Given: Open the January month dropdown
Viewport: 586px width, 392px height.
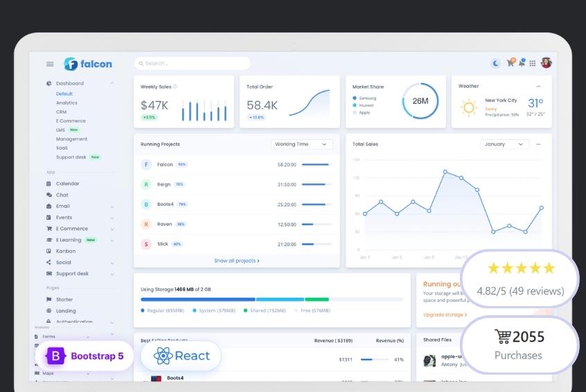Looking at the screenshot, I should coord(504,144).
